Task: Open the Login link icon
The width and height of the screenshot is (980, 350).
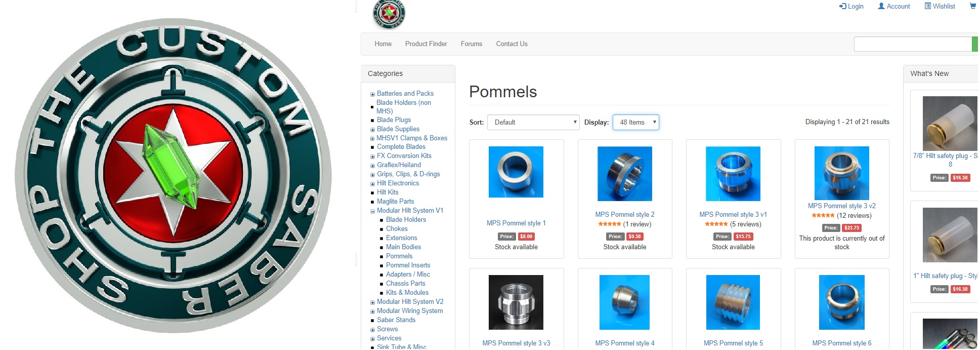Action: 842,6
